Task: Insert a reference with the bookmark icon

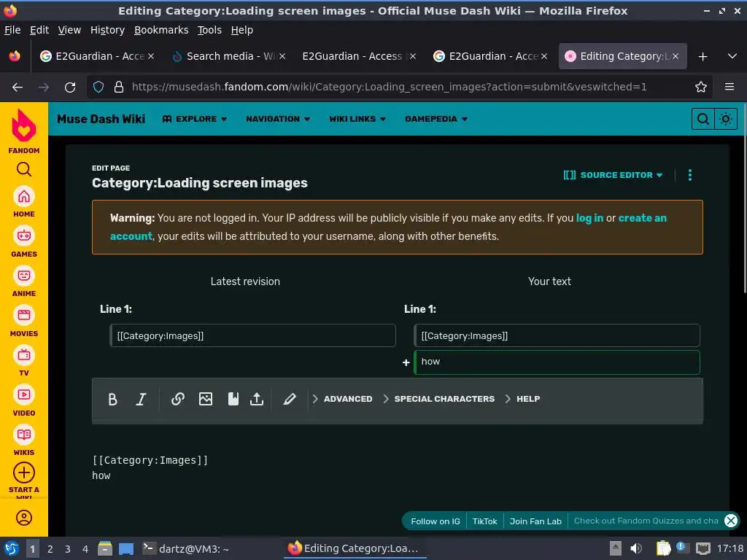Action: click(233, 399)
